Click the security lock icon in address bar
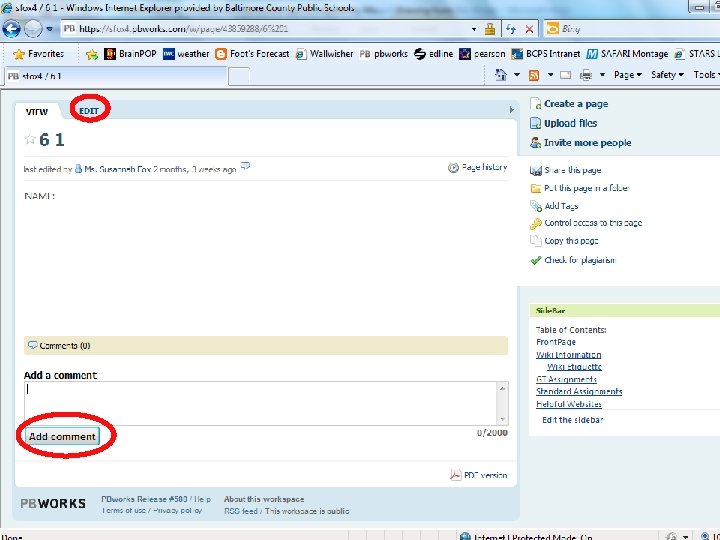The image size is (720, 540). (x=490, y=29)
